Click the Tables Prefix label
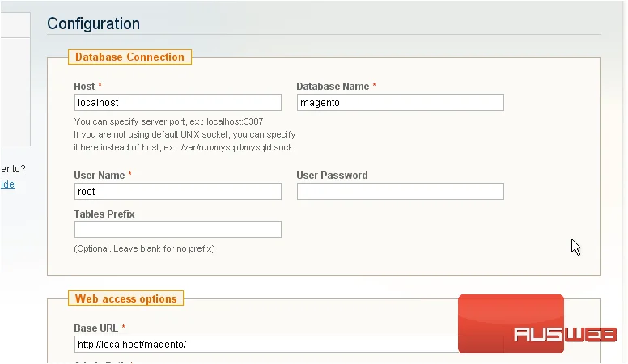The height and width of the screenshot is (364, 628). tap(104, 214)
